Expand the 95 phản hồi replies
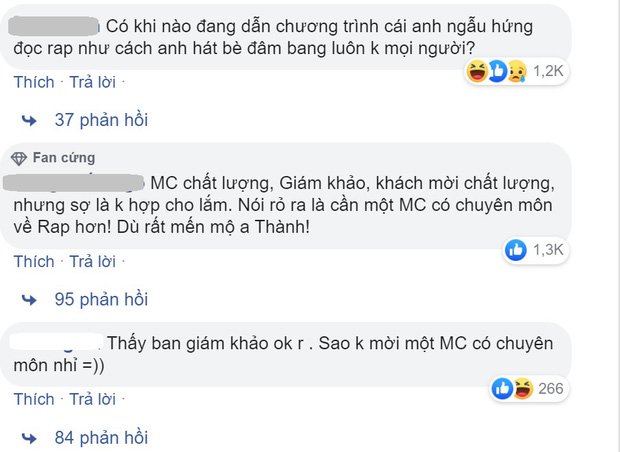The image size is (620, 452). pos(101,299)
